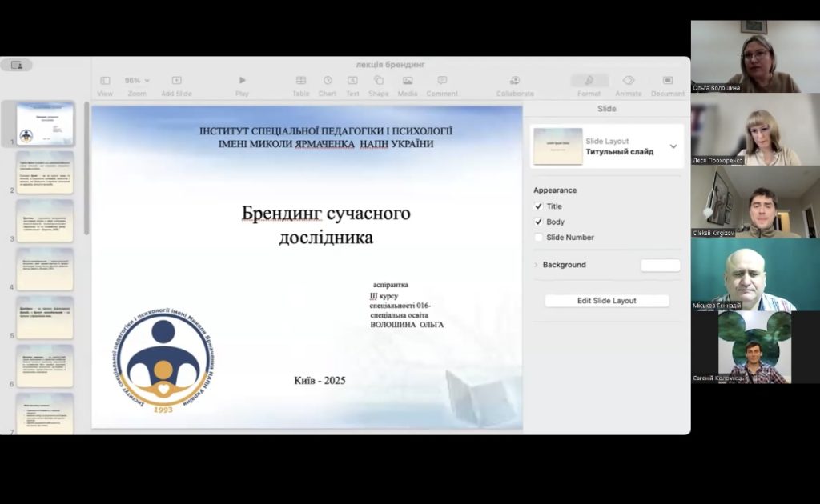This screenshot has height=504, width=820.
Task: Switch to the Document inspector tab
Action: [x=667, y=81]
